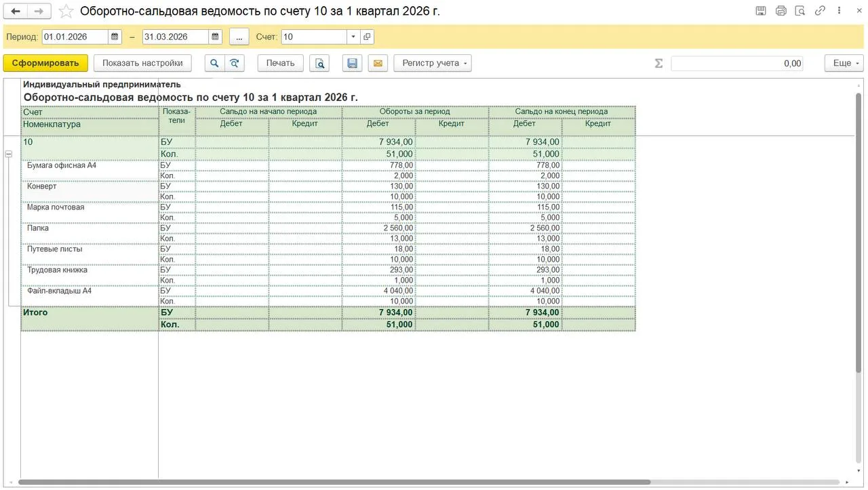
Task: Click the forward navigation arrow
Action: tap(39, 11)
